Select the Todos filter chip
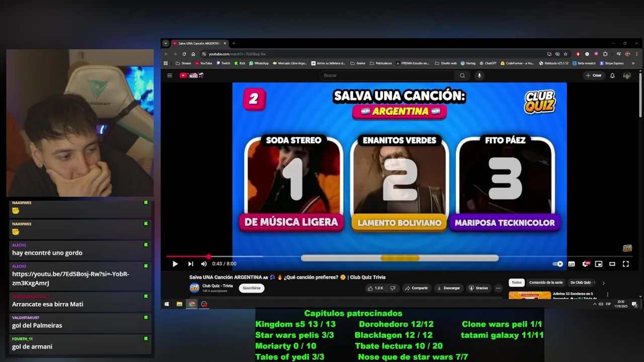644x362 pixels. coord(517,283)
